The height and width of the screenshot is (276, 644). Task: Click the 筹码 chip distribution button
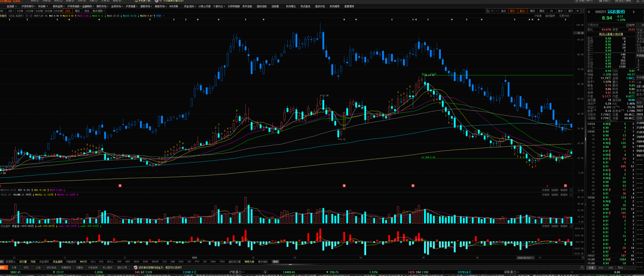[x=532, y=10]
